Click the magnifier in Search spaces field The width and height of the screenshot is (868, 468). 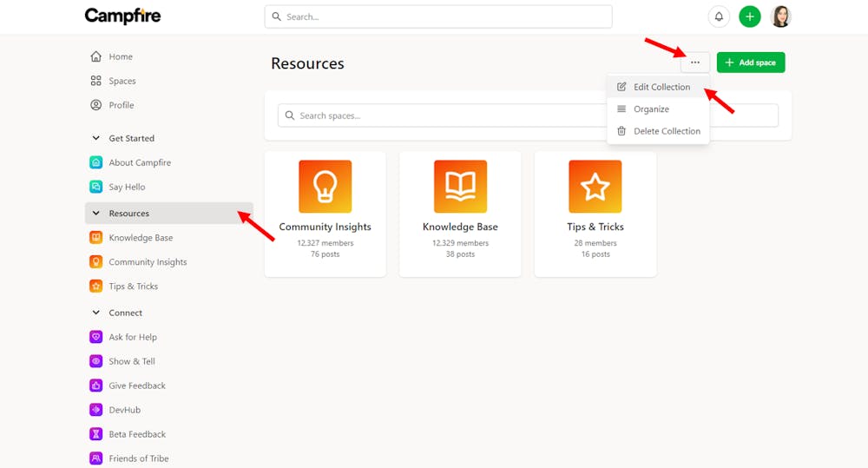290,115
